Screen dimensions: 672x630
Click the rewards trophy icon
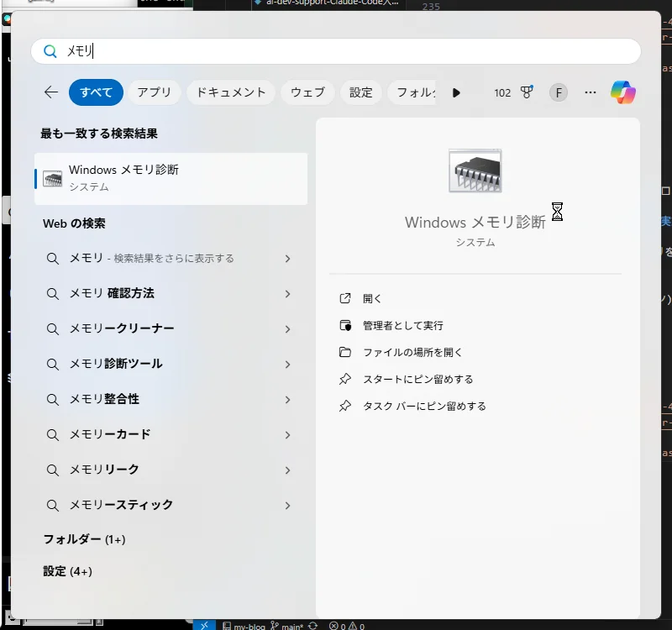527,92
